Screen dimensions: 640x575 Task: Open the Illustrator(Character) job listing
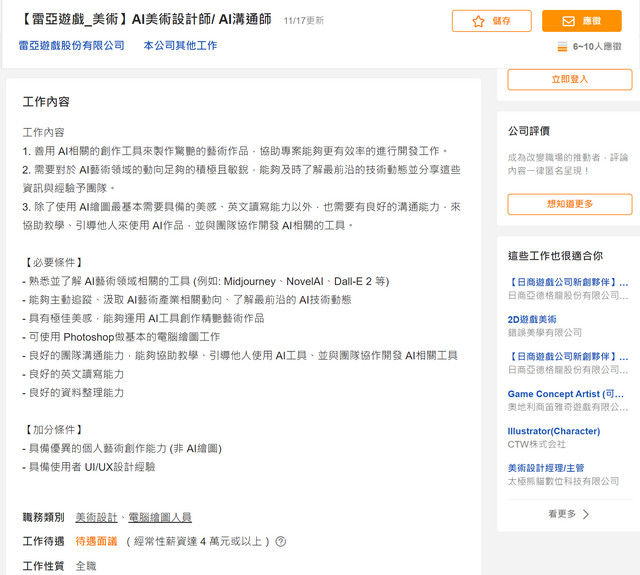point(554,431)
